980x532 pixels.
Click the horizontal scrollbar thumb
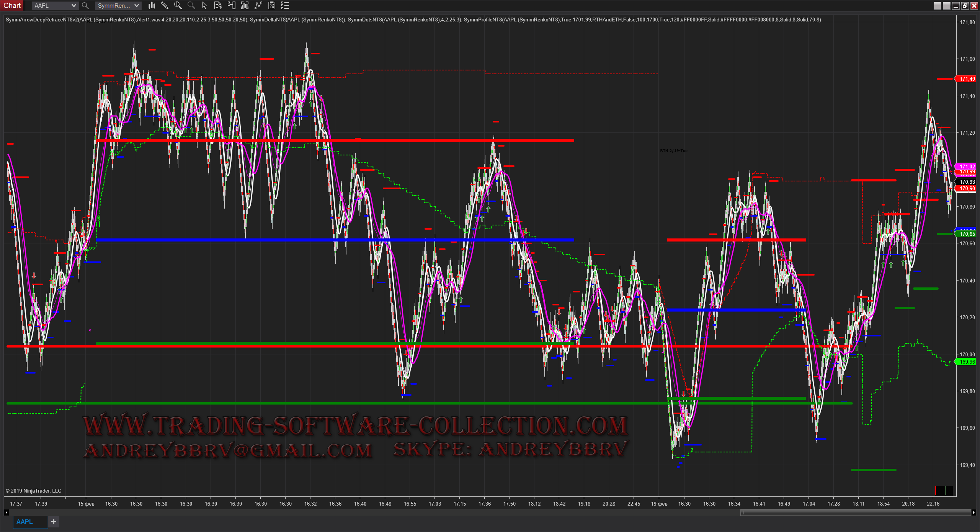856,512
